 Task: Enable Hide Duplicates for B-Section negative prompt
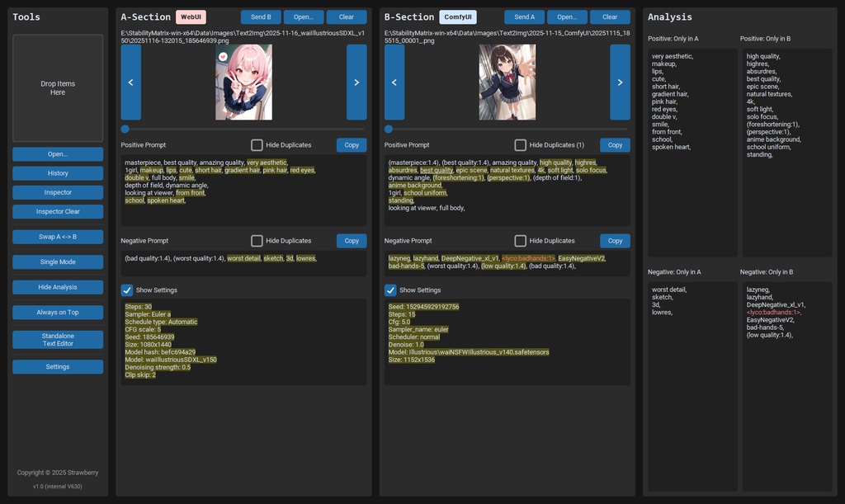tap(521, 239)
